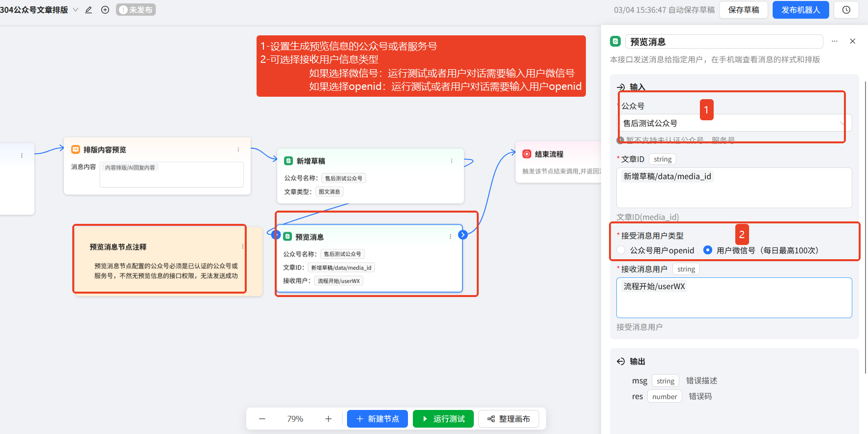868x434 pixels.
Task: Click the 79% zoom level value
Action: pos(295,419)
